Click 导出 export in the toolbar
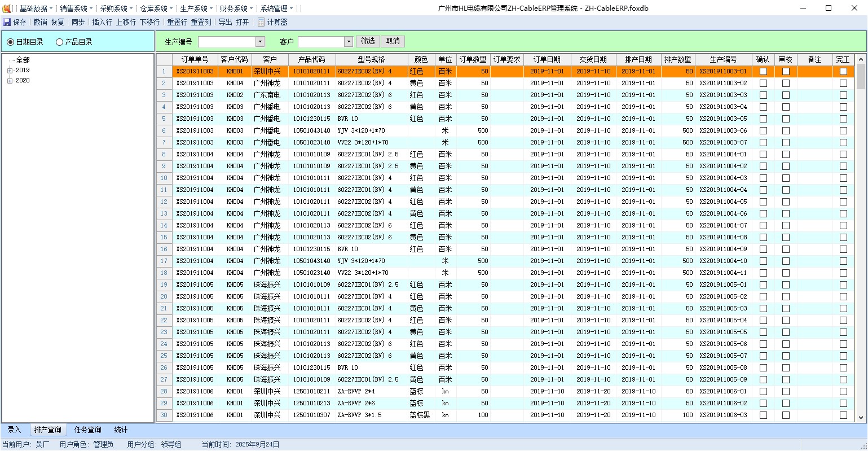 pos(225,22)
